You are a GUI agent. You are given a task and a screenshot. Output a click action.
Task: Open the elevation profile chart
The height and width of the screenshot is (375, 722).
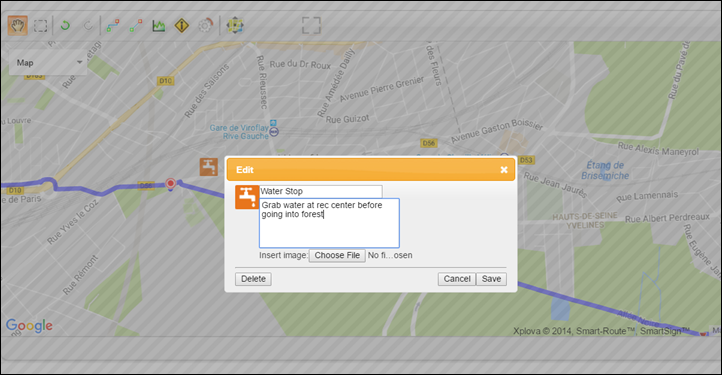point(159,25)
